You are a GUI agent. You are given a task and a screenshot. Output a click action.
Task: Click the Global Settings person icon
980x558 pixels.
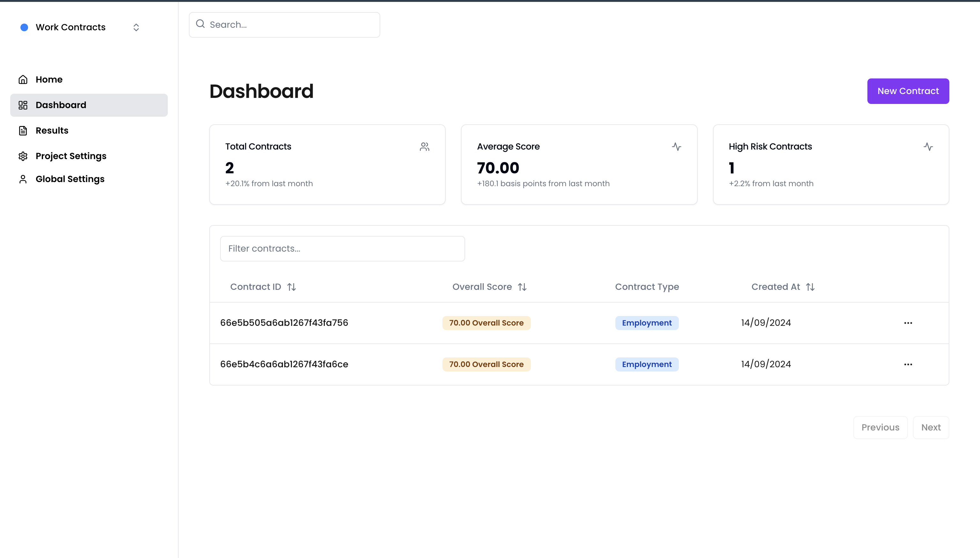tap(23, 179)
